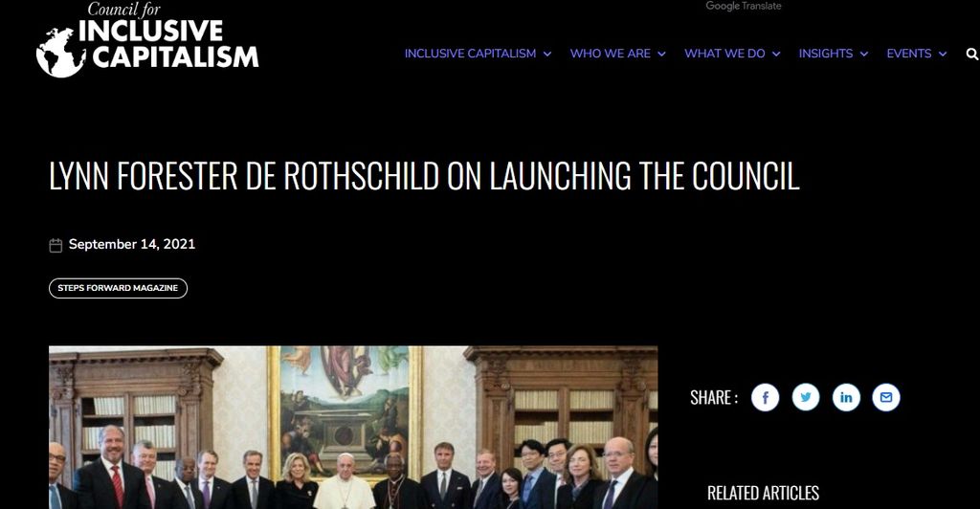Viewport: 980px width, 509px height.
Task: Expand the What We Do chevron
Action: pos(776,55)
